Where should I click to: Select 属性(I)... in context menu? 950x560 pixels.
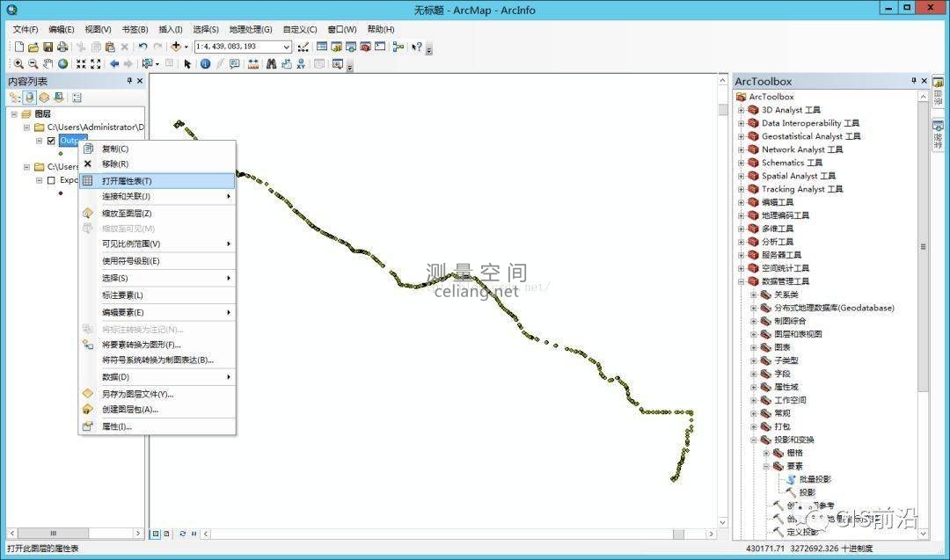pyautogui.click(x=157, y=426)
